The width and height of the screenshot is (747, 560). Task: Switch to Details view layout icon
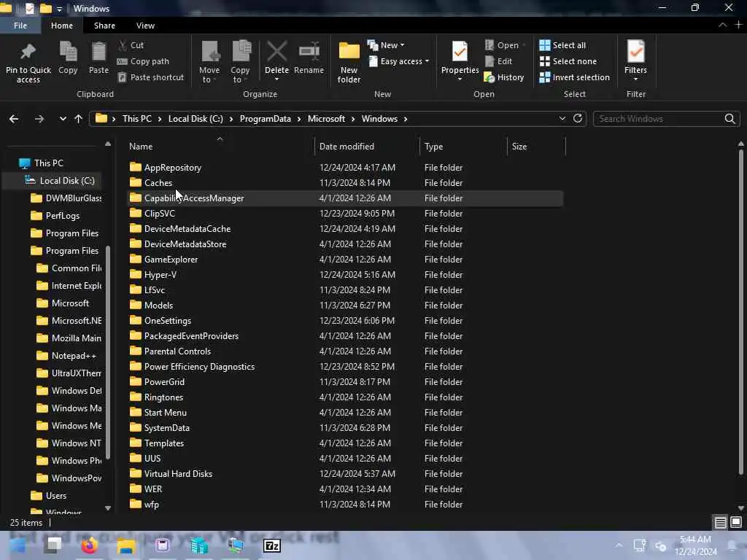(x=720, y=523)
